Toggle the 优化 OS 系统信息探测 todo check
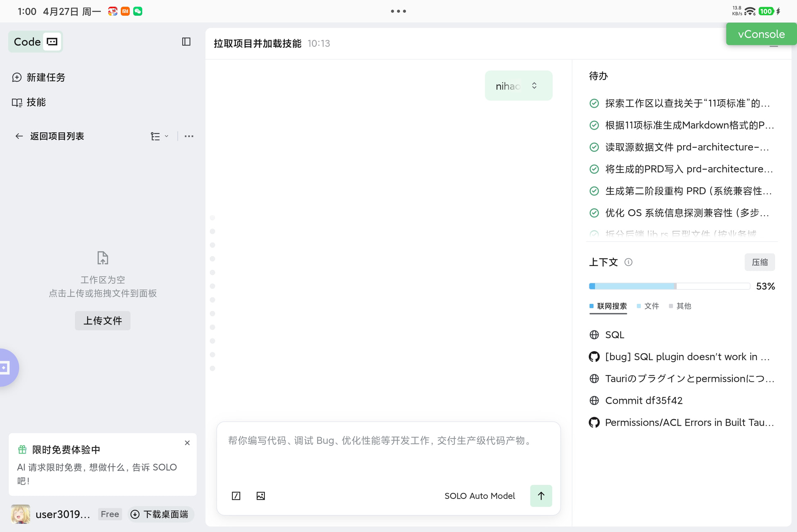 click(x=594, y=213)
